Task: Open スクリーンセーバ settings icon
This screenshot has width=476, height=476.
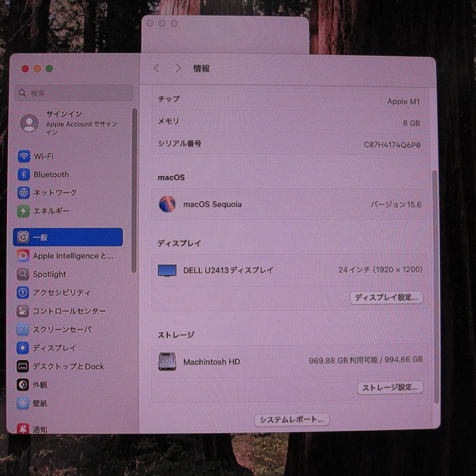Action: [23, 330]
